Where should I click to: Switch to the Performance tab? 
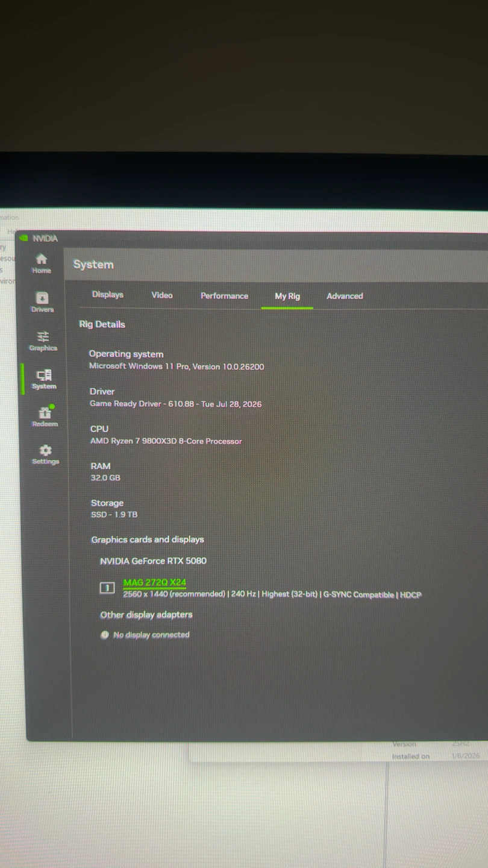click(224, 296)
